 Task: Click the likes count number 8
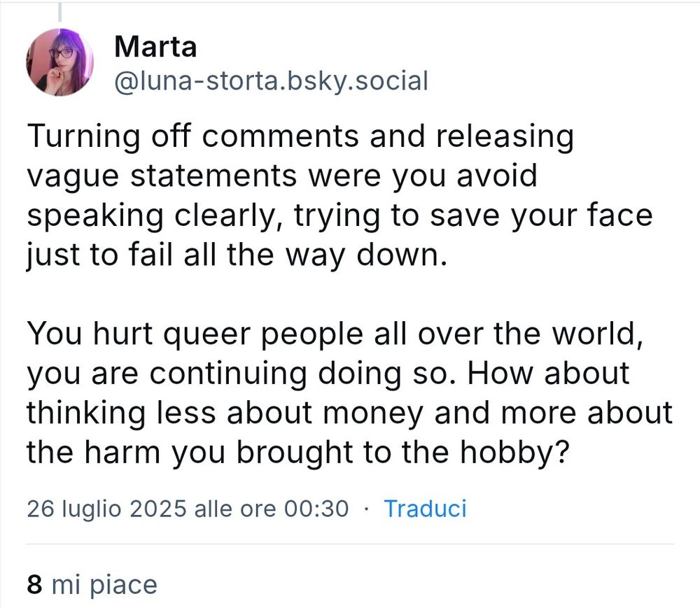point(34,584)
